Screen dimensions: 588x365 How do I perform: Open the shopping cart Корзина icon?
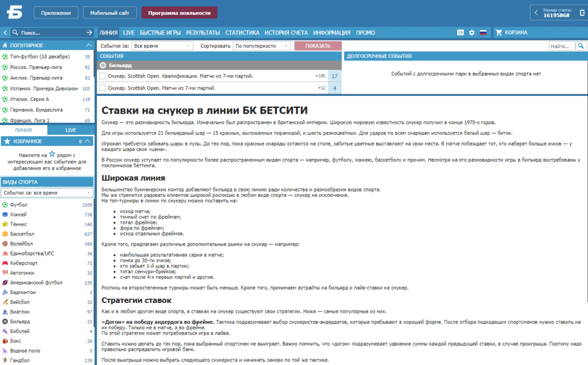(499, 33)
